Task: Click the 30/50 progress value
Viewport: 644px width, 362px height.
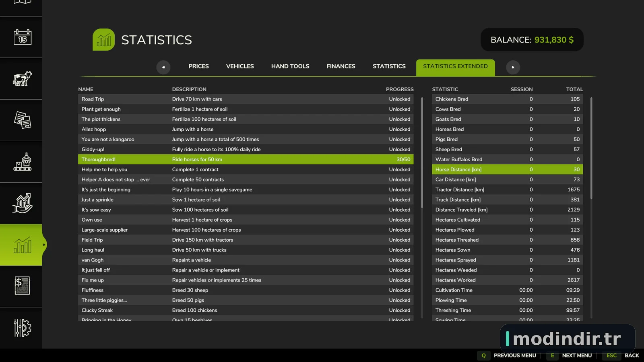Action: [403, 159]
